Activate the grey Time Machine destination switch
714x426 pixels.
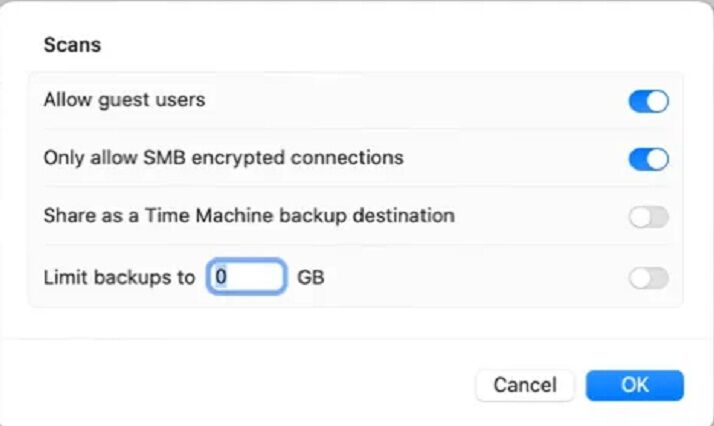pyautogui.click(x=648, y=217)
